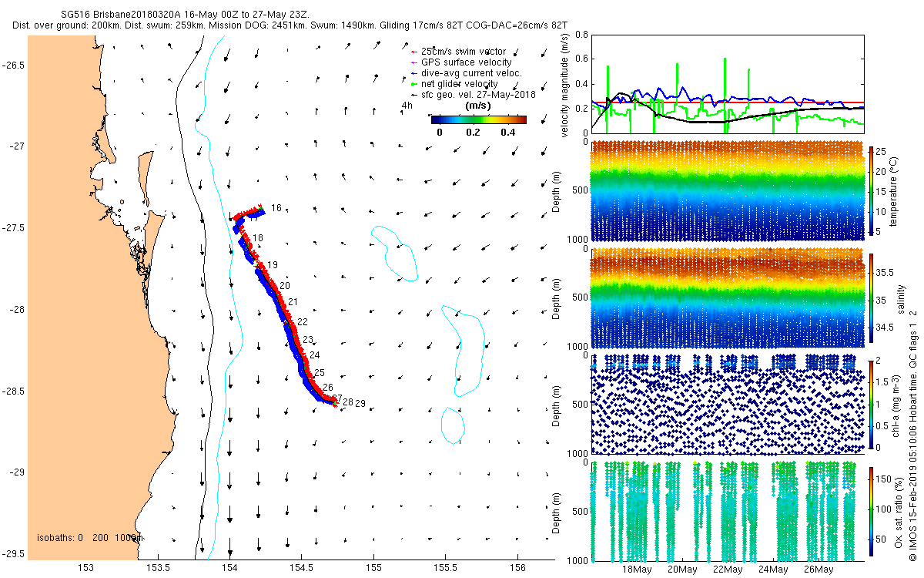Click the '4h' label near the legend
Viewport: 924px width, 578px height.
coord(407,106)
